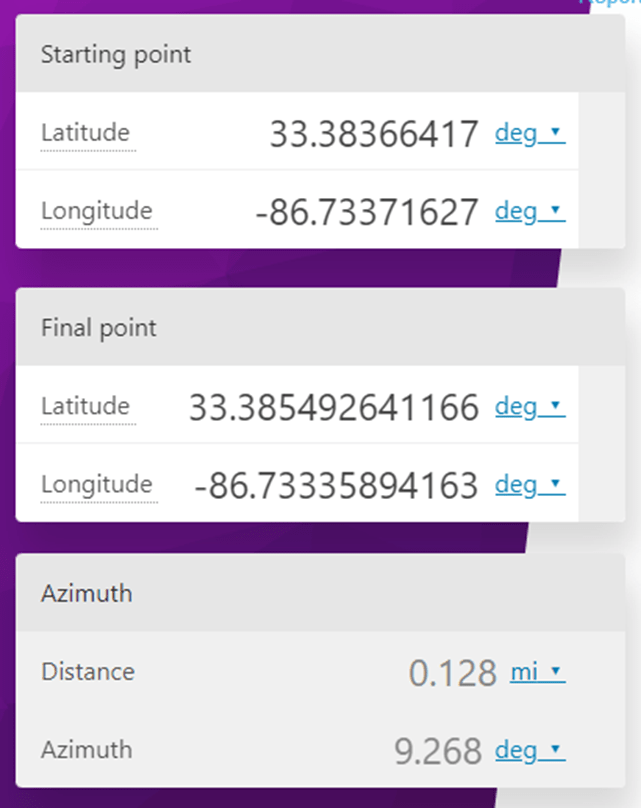The width and height of the screenshot is (641, 808).
Task: Click the Azimuth result value 9.268
Action: coord(438,751)
